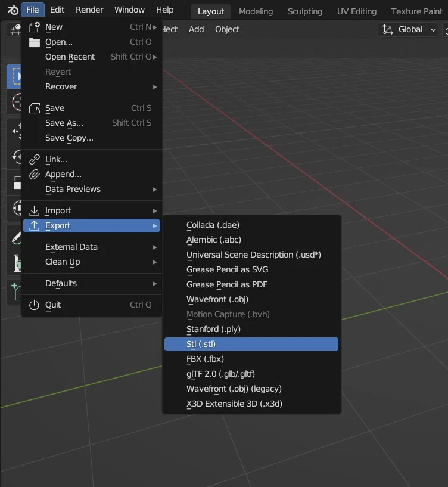Export as Collada (.dae)
448x487 pixels.
pos(251,225)
